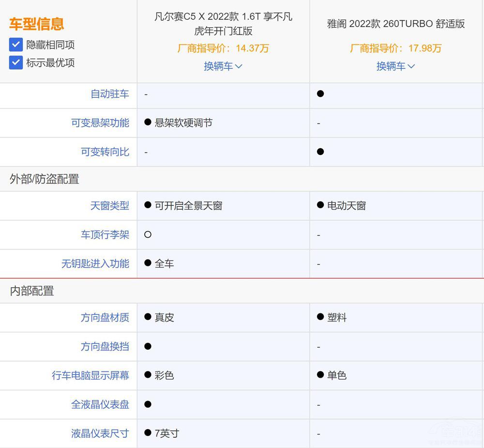Select the 方向盘材质 parameter label
The height and width of the screenshot is (448, 484).
coord(105,318)
